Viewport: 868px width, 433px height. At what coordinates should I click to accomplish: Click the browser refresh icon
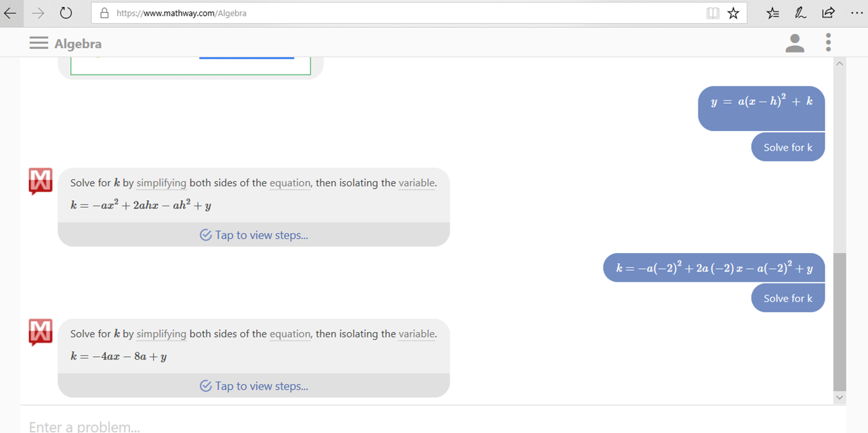pyautogui.click(x=66, y=13)
